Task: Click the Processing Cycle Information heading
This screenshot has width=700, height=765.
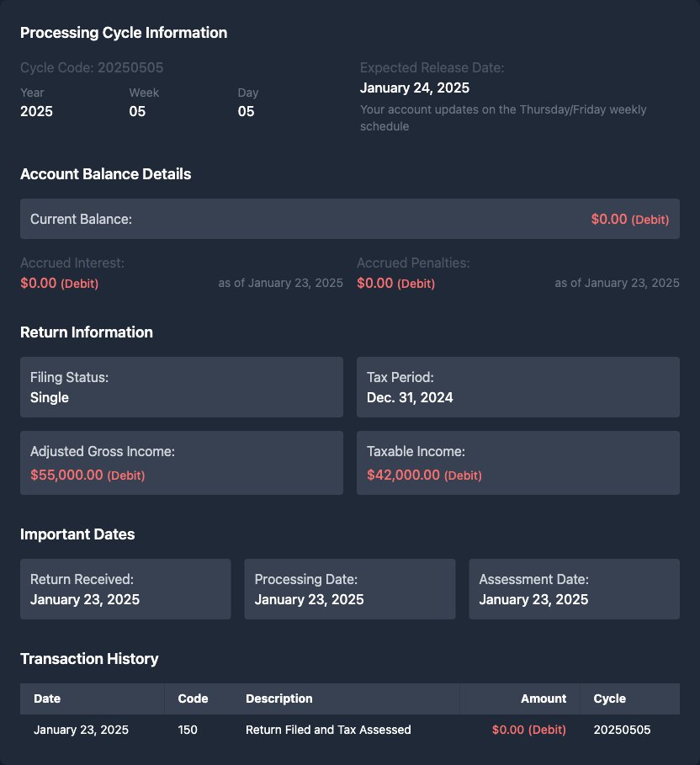Action: point(124,33)
